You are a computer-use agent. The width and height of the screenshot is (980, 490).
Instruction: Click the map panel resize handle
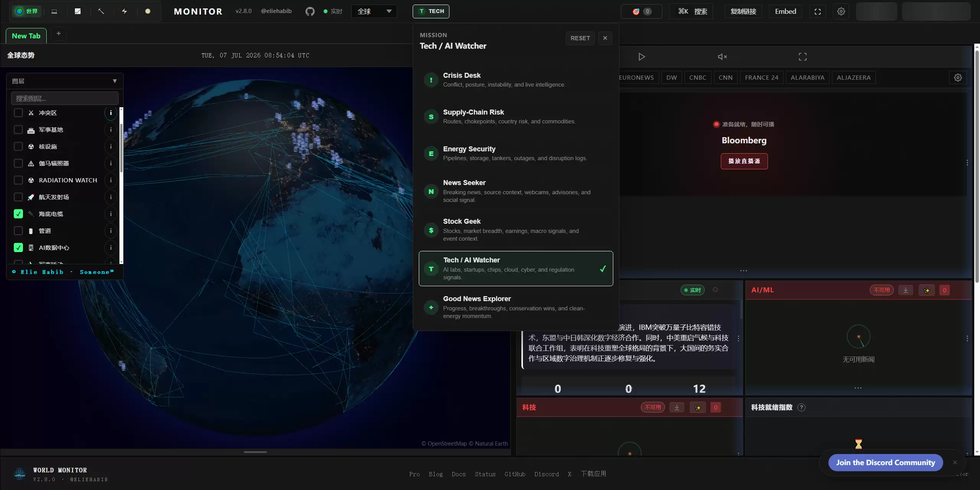(255, 452)
